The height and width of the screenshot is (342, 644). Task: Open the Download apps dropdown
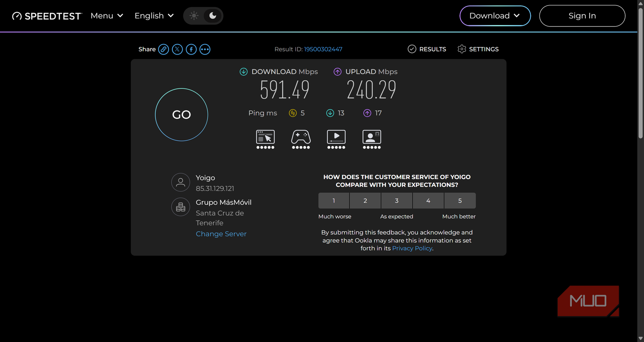click(x=495, y=16)
